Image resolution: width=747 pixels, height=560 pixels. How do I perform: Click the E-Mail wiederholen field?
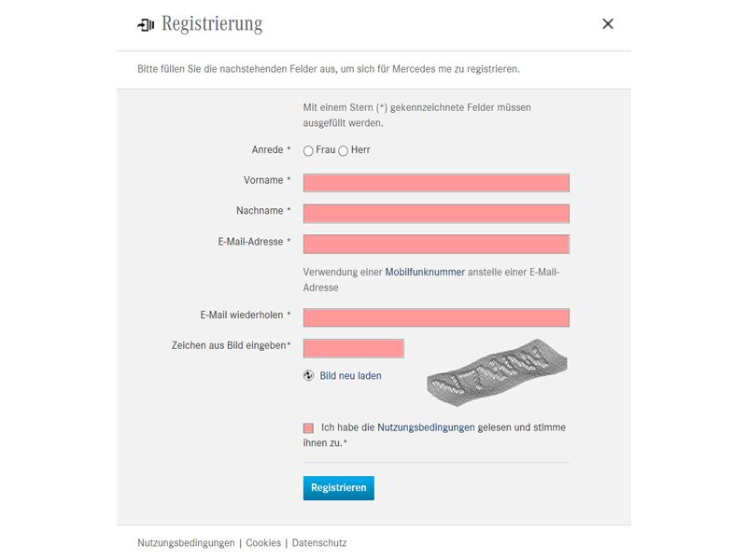(x=436, y=317)
